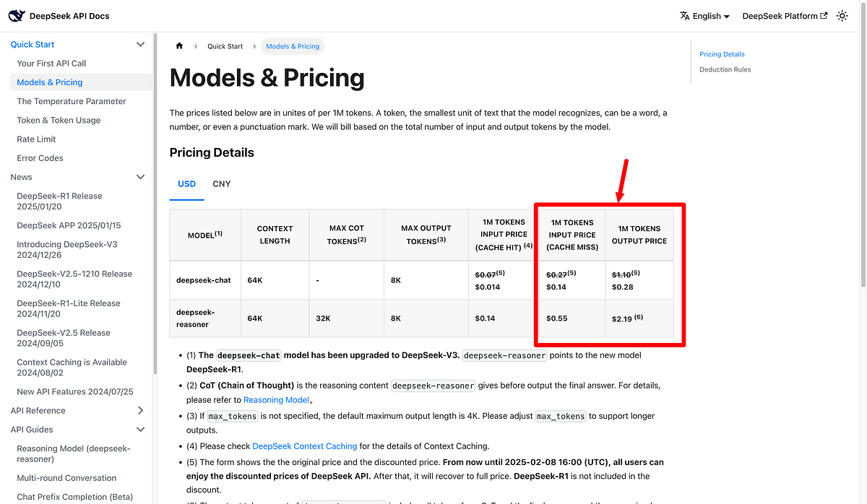Jump to Deduction Rules in page outline
The width and height of the screenshot is (867, 504).
click(725, 69)
